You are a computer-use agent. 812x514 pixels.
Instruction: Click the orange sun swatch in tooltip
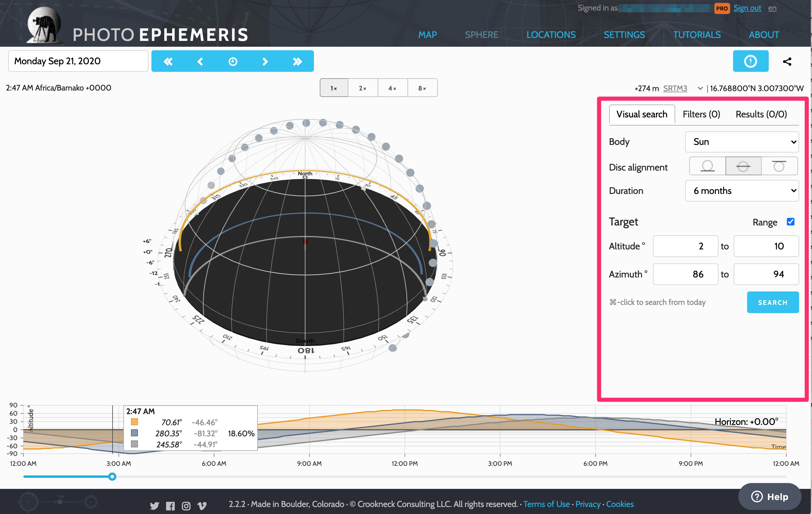tap(134, 422)
